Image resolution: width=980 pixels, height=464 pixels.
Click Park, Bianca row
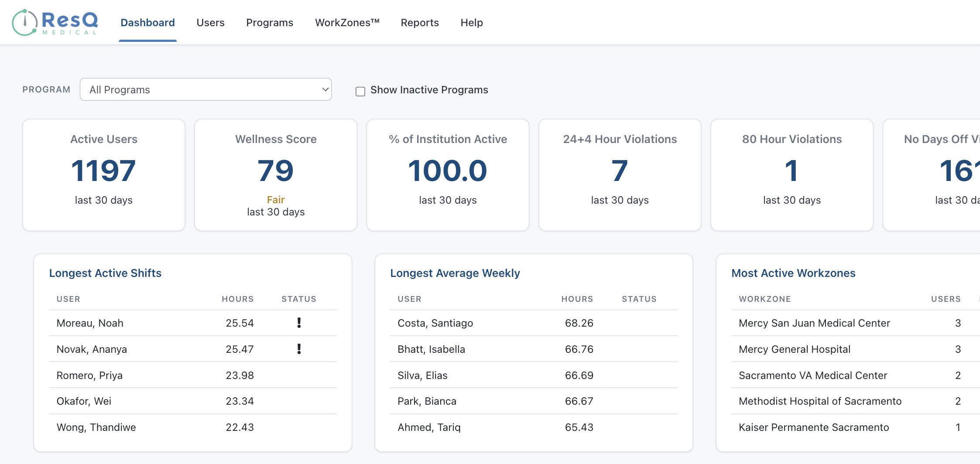[x=534, y=401]
